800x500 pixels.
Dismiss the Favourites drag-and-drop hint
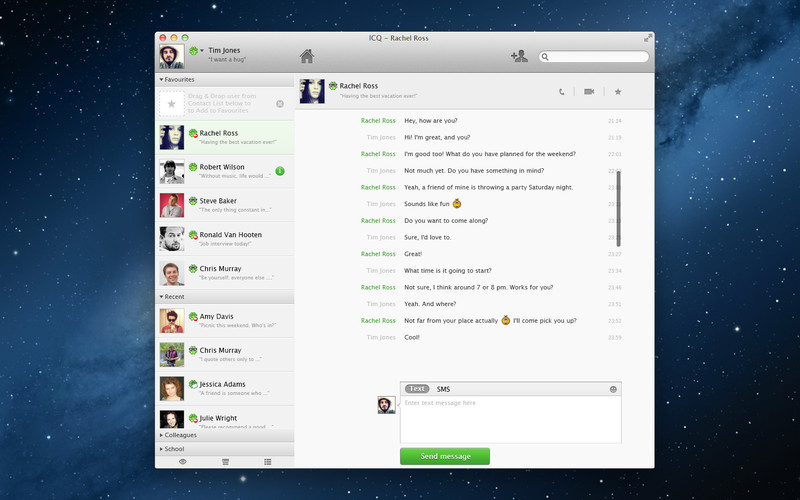coord(280,104)
